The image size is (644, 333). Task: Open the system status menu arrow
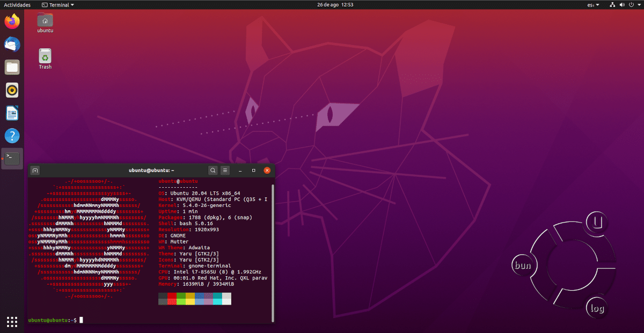click(640, 4)
